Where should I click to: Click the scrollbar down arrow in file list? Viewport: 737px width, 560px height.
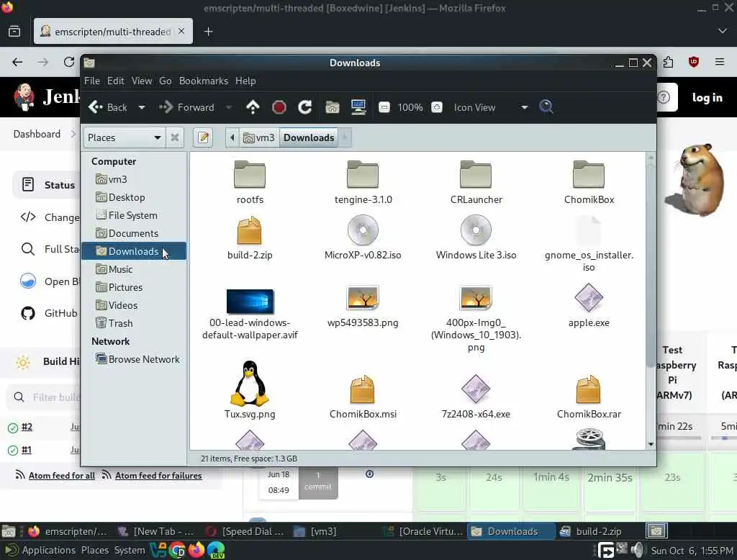pos(651,444)
